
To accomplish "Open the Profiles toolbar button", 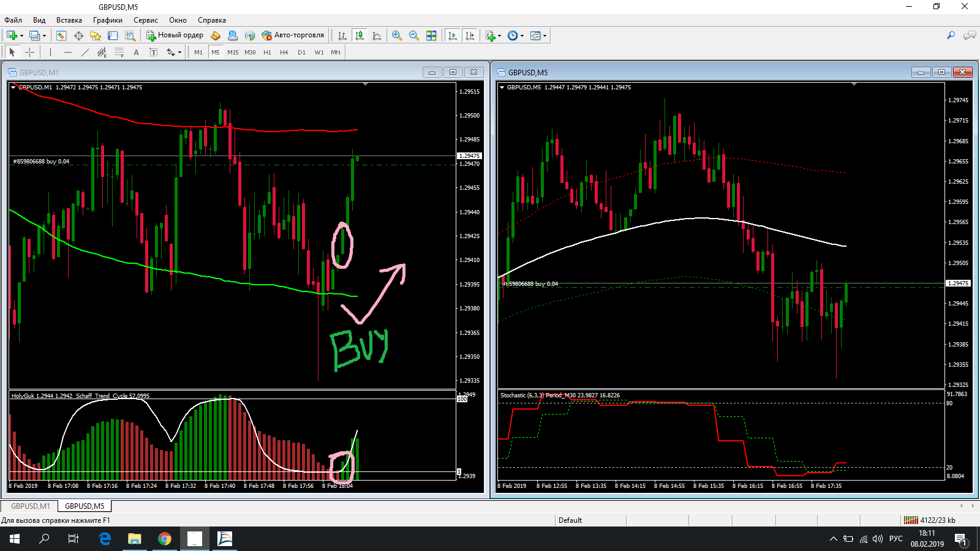I will click(34, 36).
